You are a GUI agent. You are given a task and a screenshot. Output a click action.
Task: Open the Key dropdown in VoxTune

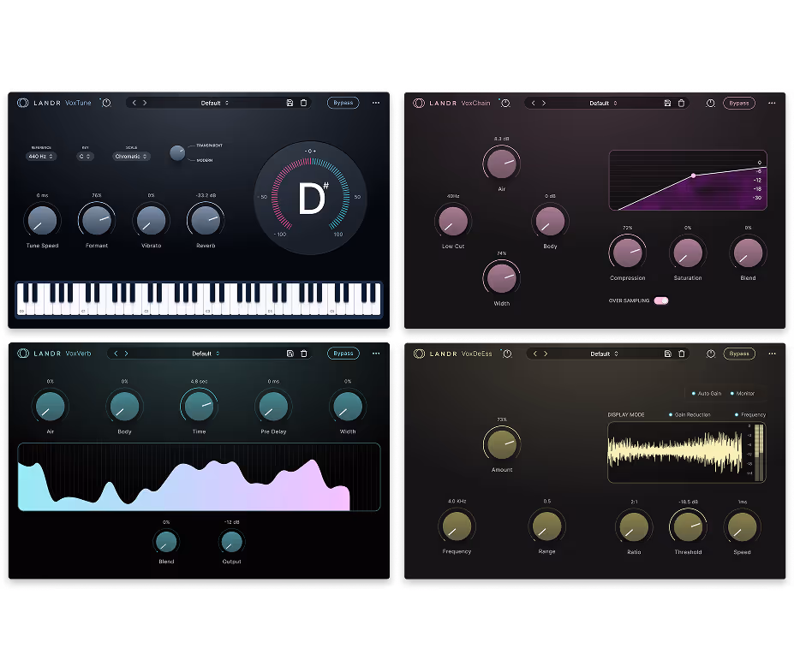point(85,157)
